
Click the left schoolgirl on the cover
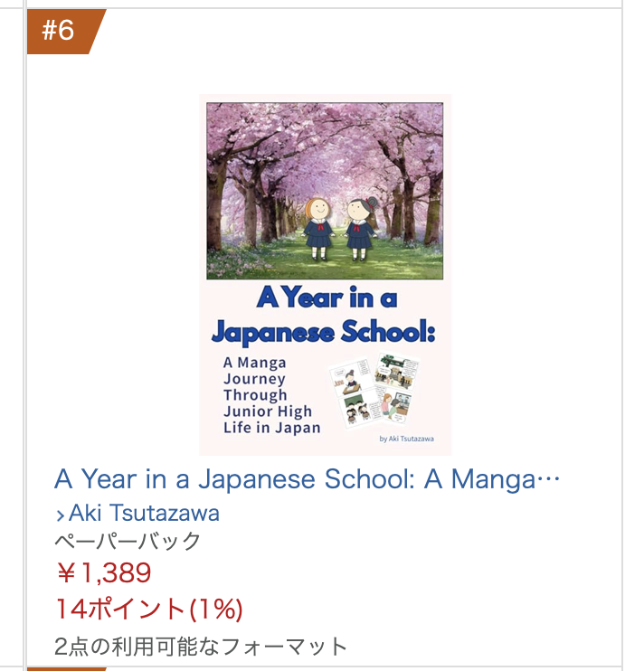pos(317,227)
